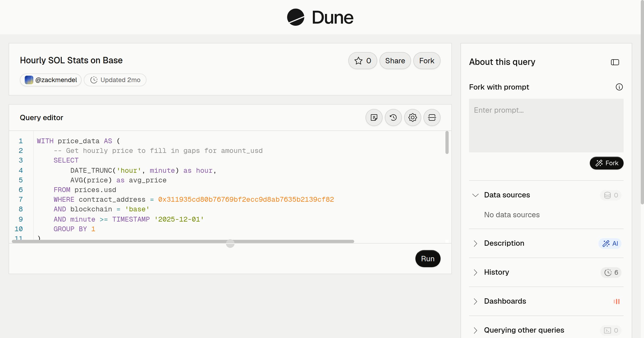
Task: Open query editor settings gear
Action: (412, 117)
